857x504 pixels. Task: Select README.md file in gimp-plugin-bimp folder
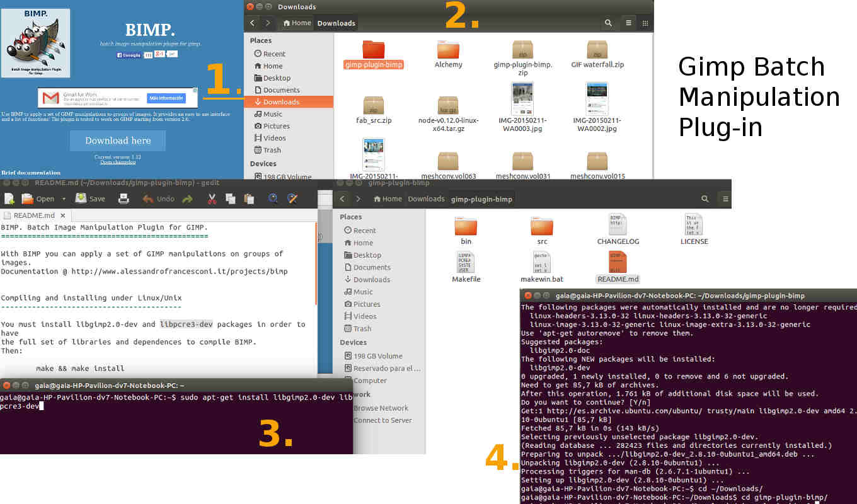point(618,267)
